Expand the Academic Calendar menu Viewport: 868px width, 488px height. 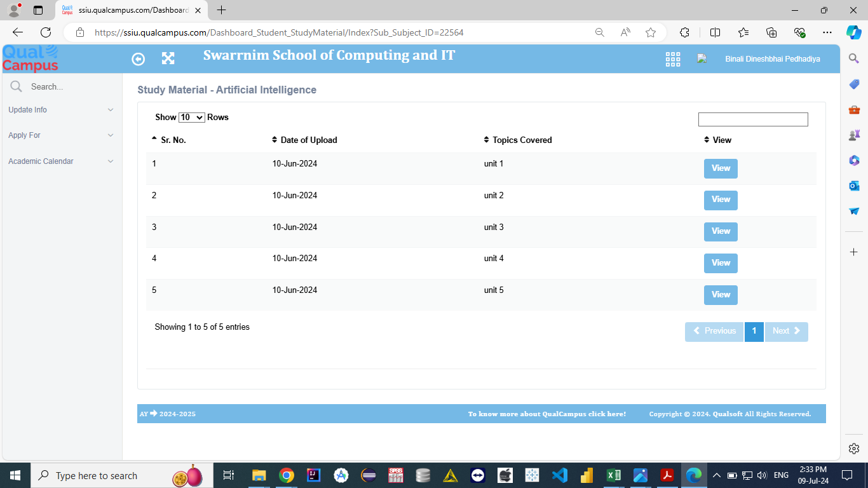pos(61,161)
